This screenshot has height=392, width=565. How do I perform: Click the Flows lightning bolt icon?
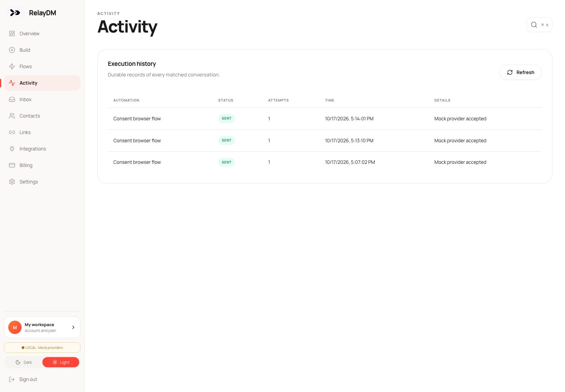click(x=12, y=67)
